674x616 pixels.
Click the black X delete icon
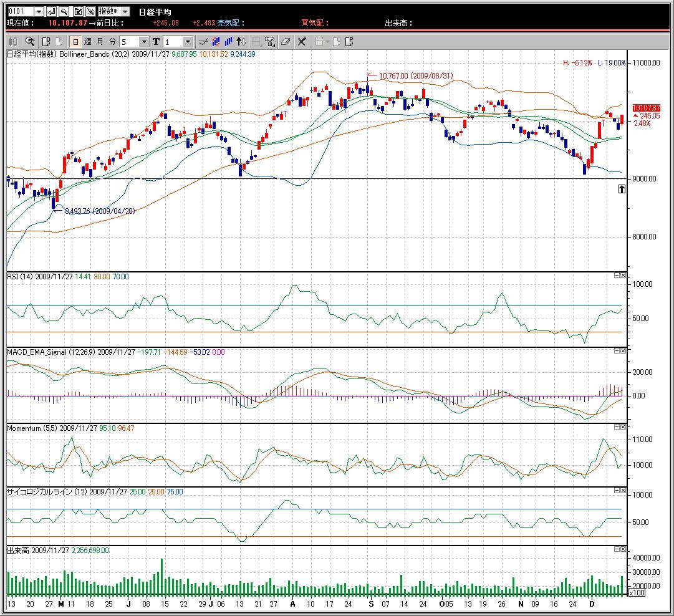click(x=302, y=42)
